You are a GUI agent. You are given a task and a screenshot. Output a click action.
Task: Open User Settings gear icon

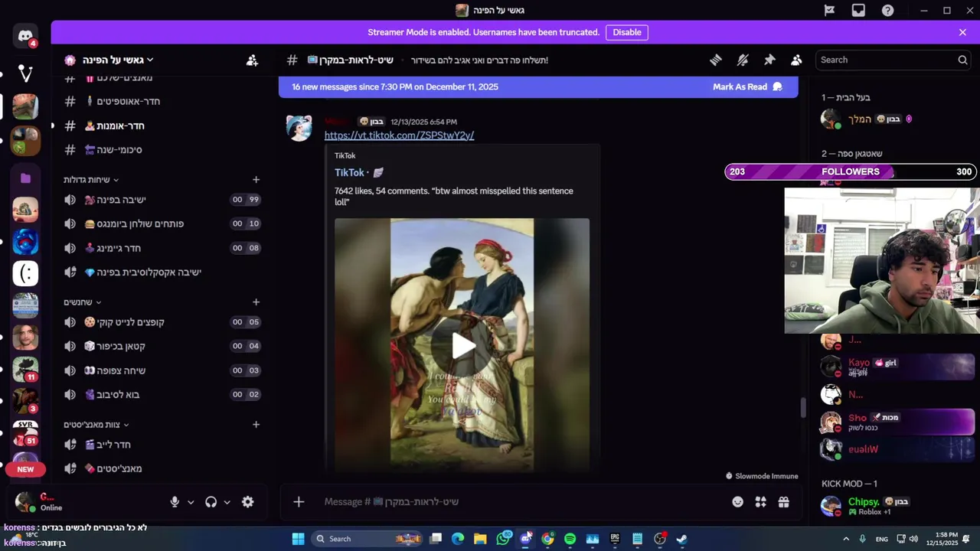click(x=247, y=502)
